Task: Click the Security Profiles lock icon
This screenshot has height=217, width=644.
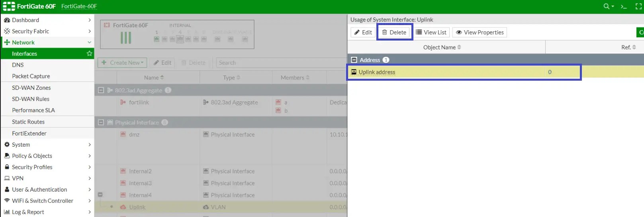Action: pos(7,167)
